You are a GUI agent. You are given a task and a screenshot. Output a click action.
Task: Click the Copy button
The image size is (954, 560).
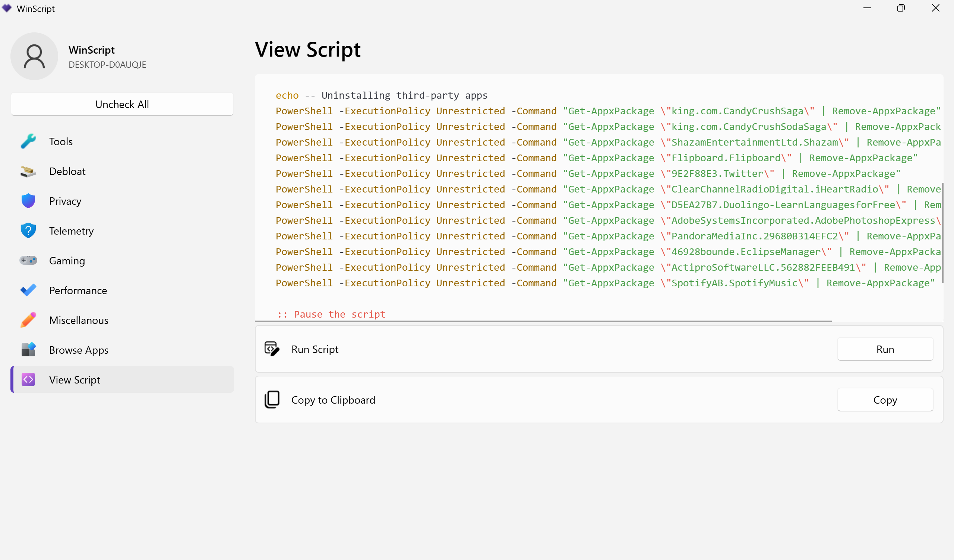pos(885,400)
